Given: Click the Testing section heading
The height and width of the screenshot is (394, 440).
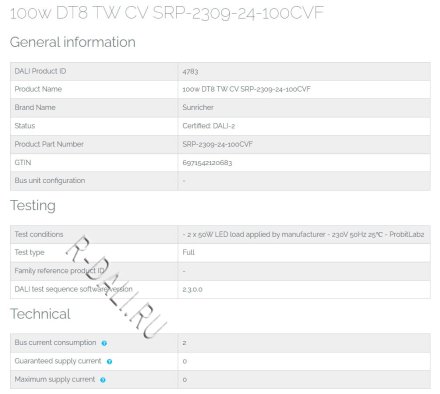Looking at the screenshot, I should [33, 205].
